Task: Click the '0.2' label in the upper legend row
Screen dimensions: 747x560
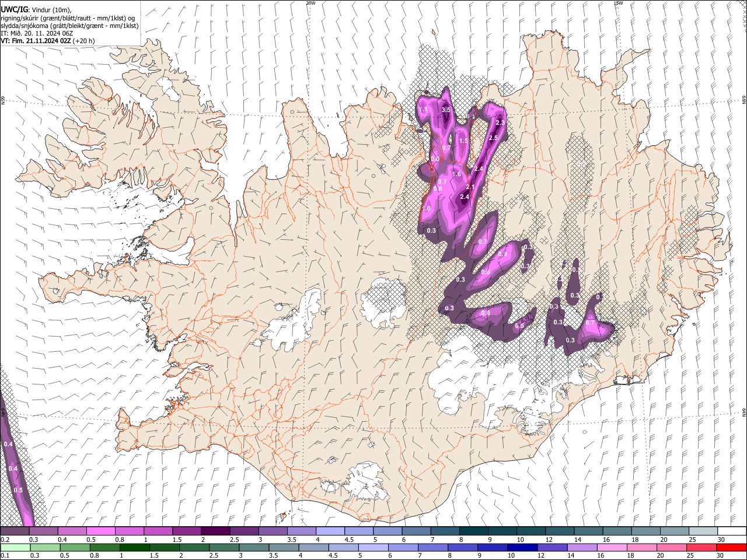Action: (5, 540)
